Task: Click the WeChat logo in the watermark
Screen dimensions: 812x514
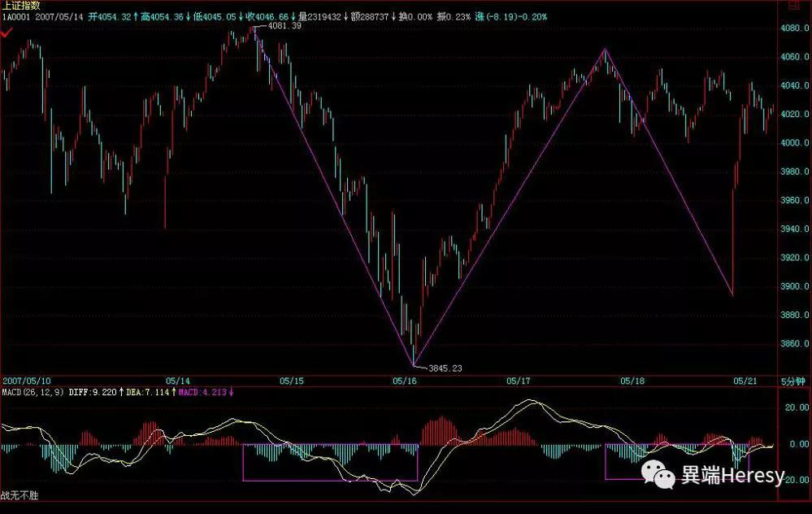Action: click(658, 474)
